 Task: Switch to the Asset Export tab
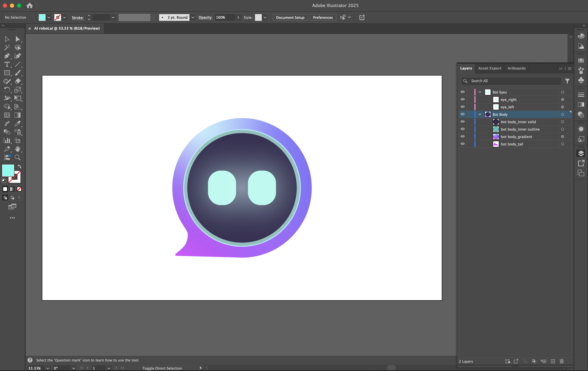[490, 68]
